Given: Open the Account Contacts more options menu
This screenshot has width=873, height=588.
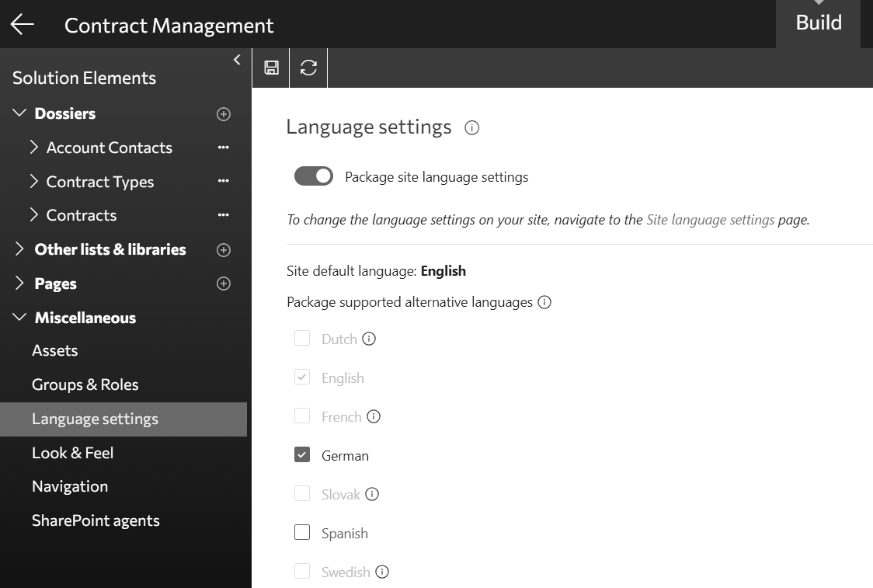Looking at the screenshot, I should 224,148.
